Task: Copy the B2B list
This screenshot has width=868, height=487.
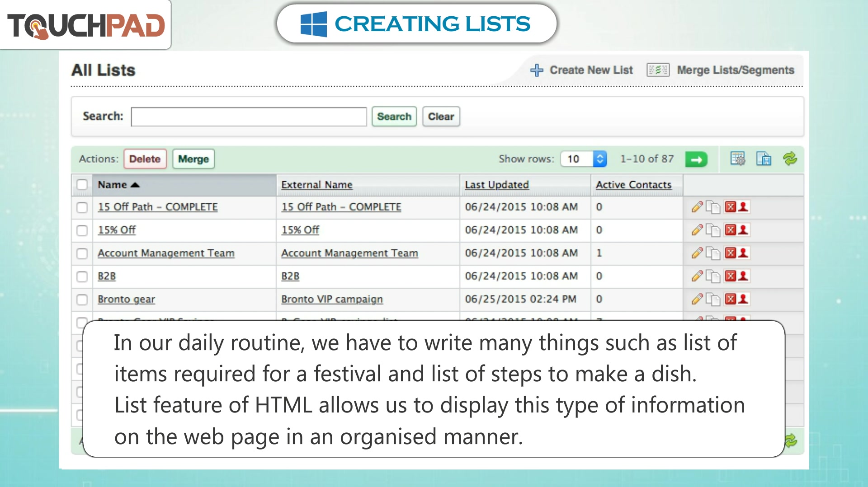Action: (713, 276)
